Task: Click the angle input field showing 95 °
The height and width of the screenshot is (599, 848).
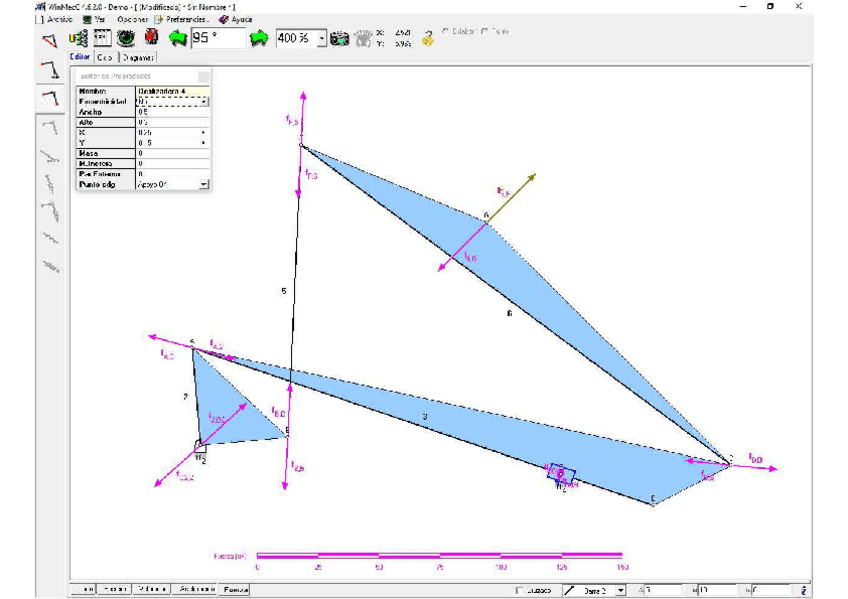Action: (218, 38)
